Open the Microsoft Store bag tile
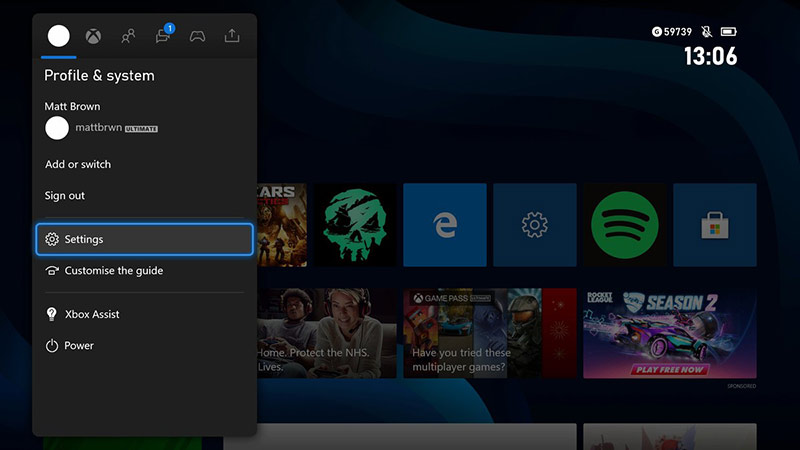 click(715, 225)
